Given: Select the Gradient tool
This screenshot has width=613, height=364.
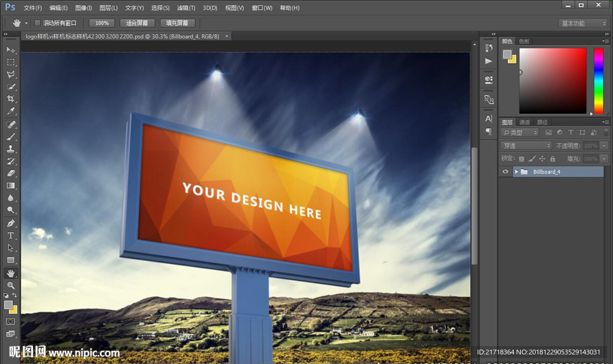Looking at the screenshot, I should click(x=11, y=186).
